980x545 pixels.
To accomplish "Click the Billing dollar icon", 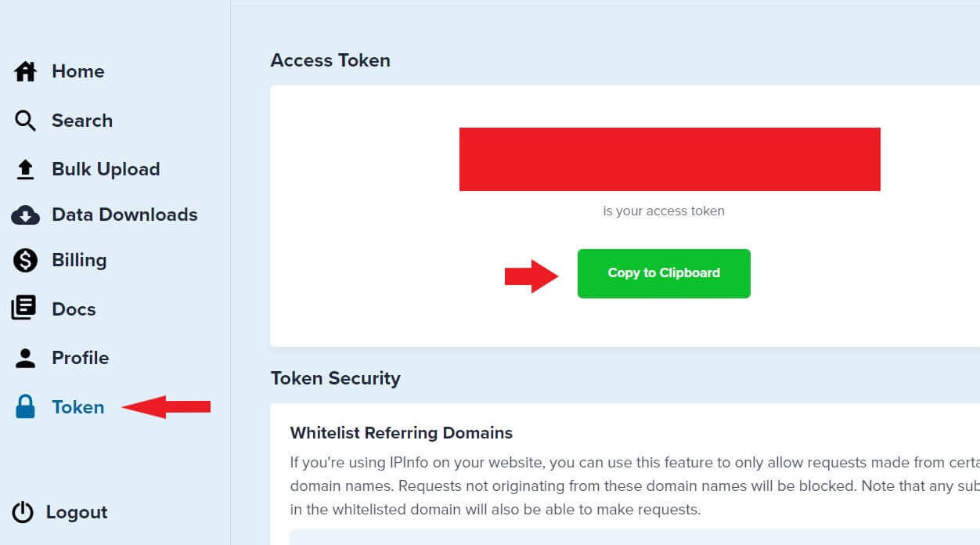I will (x=26, y=261).
